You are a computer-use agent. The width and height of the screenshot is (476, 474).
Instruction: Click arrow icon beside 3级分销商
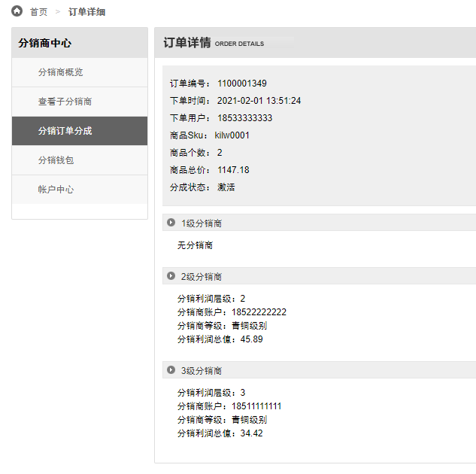171,370
